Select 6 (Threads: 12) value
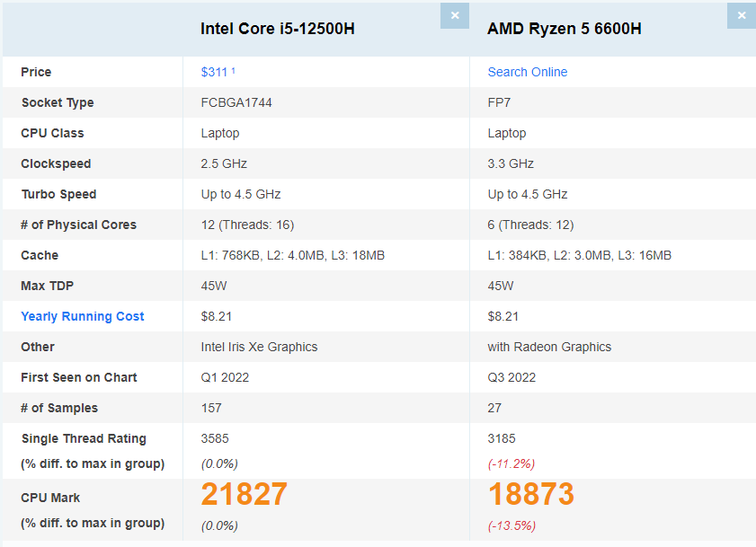The image size is (756, 547). [x=530, y=225]
